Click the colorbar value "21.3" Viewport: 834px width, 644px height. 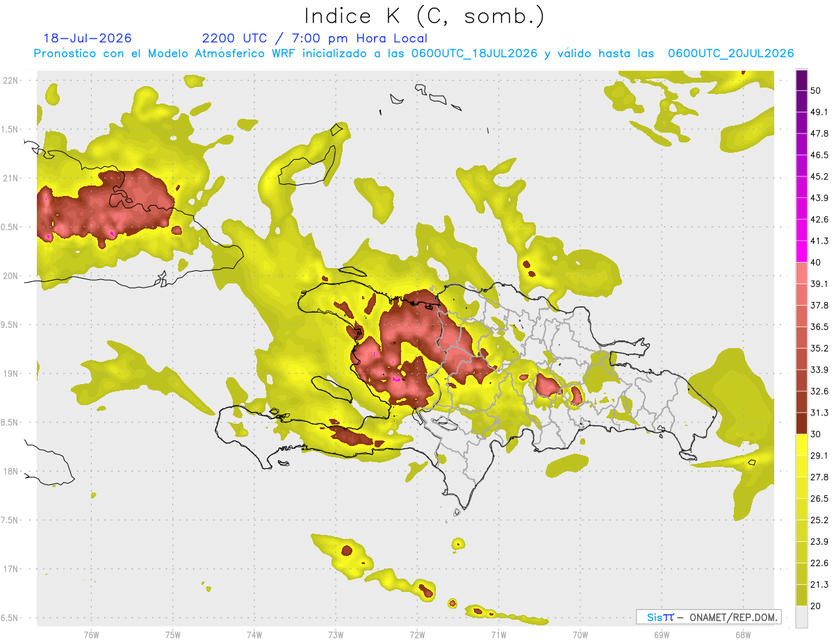point(819,584)
